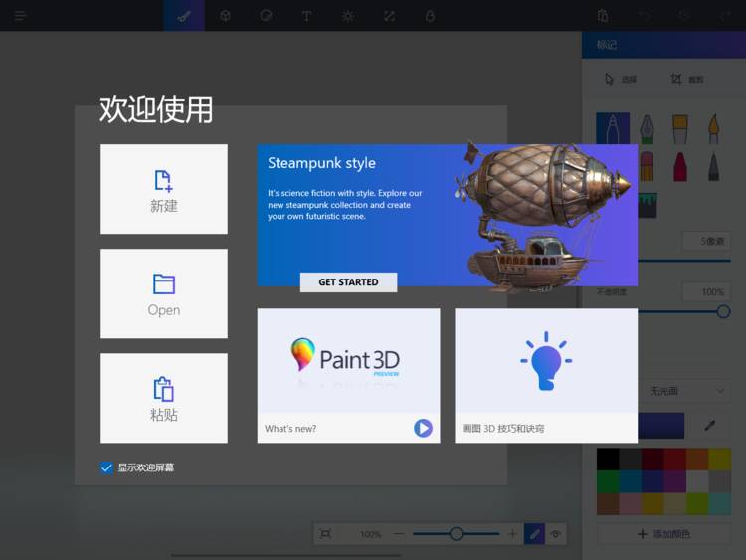Pick the brown palette swatch
The image size is (746, 560).
(x=608, y=504)
